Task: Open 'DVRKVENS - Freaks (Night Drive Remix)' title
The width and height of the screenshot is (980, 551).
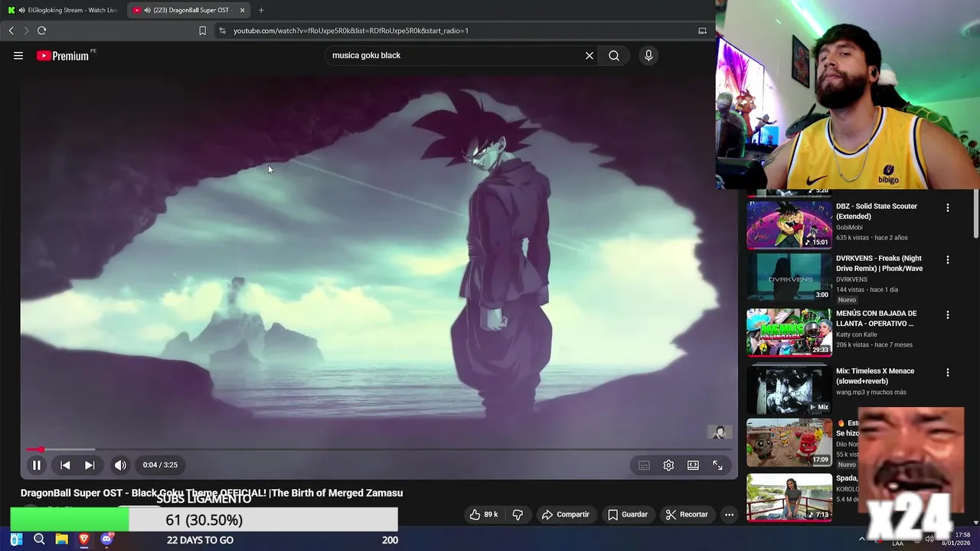Action: tap(880, 263)
